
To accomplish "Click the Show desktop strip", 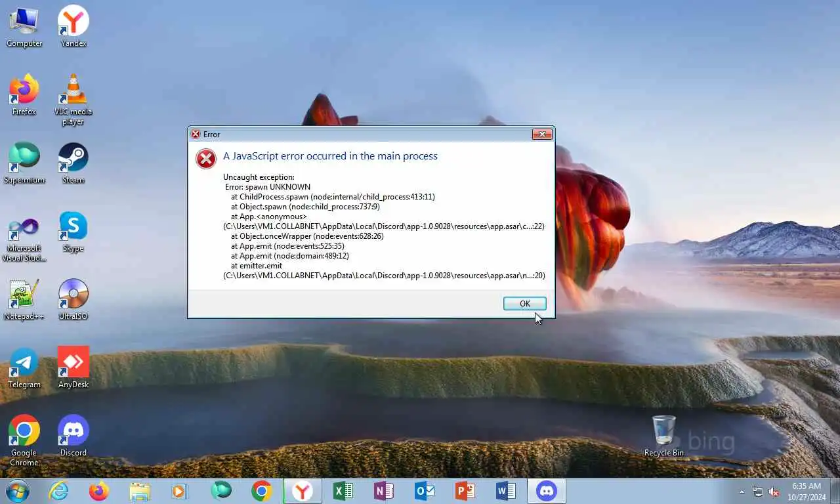I will coord(835,491).
